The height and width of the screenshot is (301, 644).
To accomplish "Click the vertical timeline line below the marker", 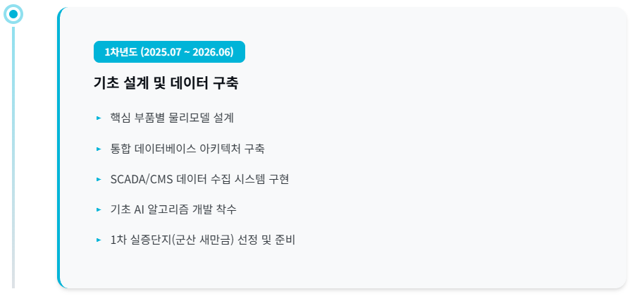I will coord(13,155).
